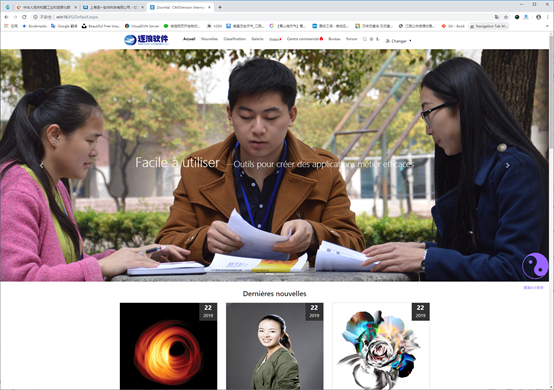Bookmark this page with the star icon

point(506,17)
